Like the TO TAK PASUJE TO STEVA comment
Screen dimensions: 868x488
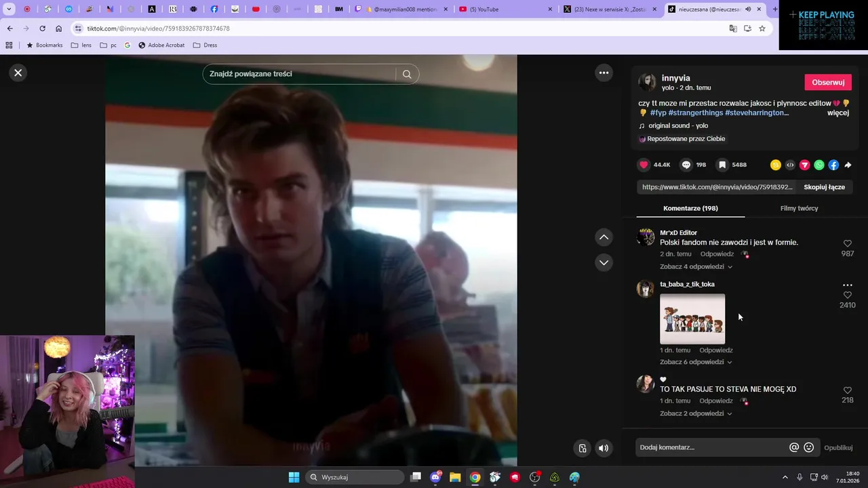tap(847, 390)
